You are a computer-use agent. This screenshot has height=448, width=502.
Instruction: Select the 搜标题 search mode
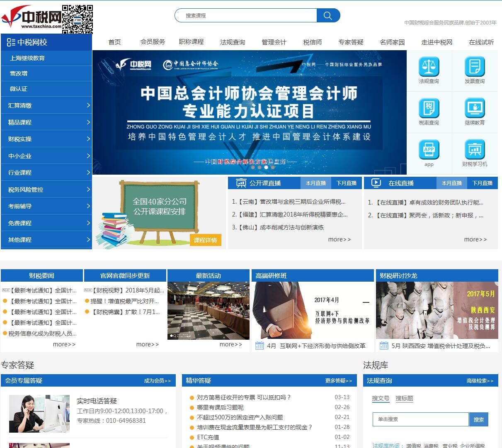[x=404, y=398]
